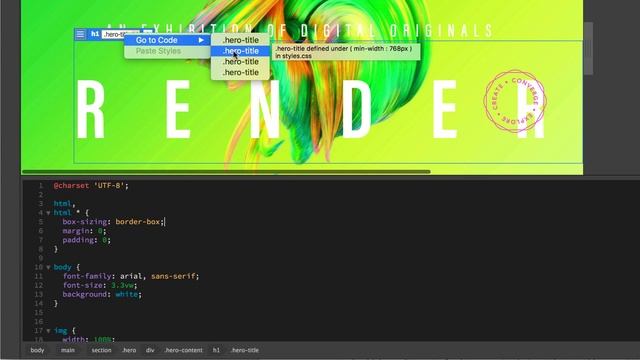The width and height of the screenshot is (640, 360).
Task: Place cursor on box-sizing: border-box line
Action: 113,222
